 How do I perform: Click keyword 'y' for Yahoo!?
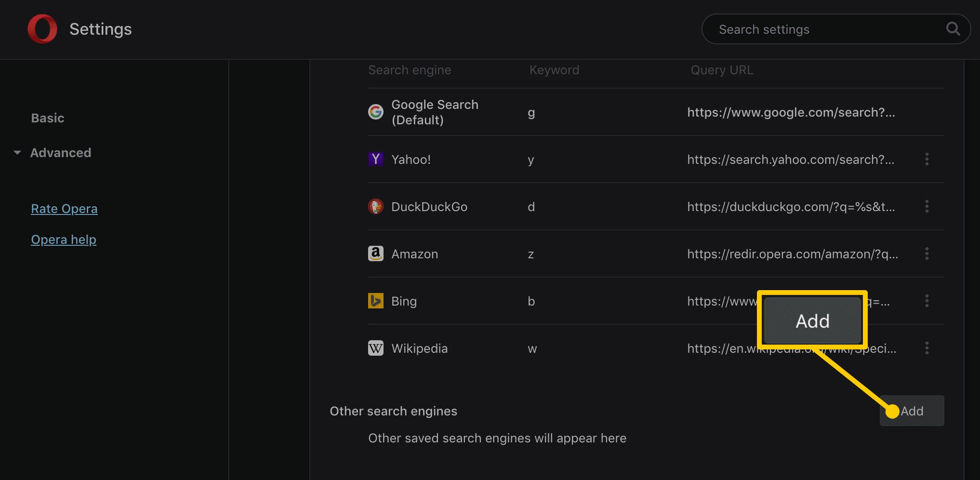pos(531,160)
